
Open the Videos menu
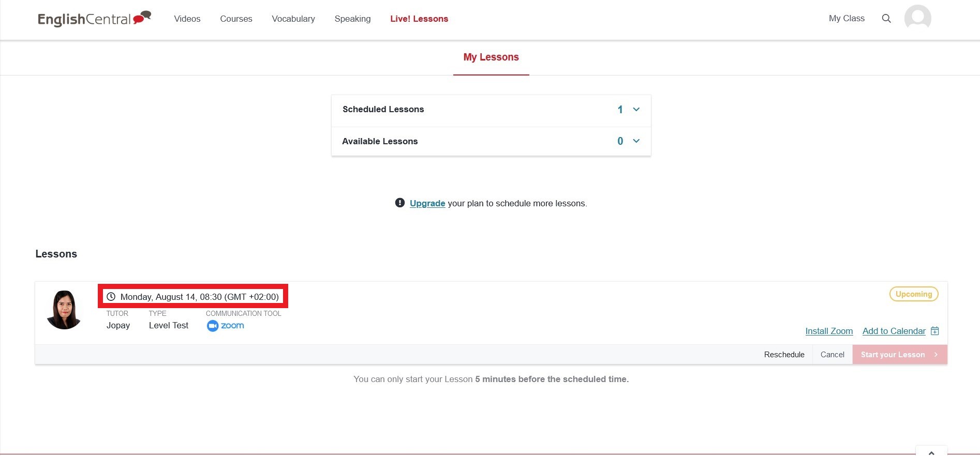187,19
